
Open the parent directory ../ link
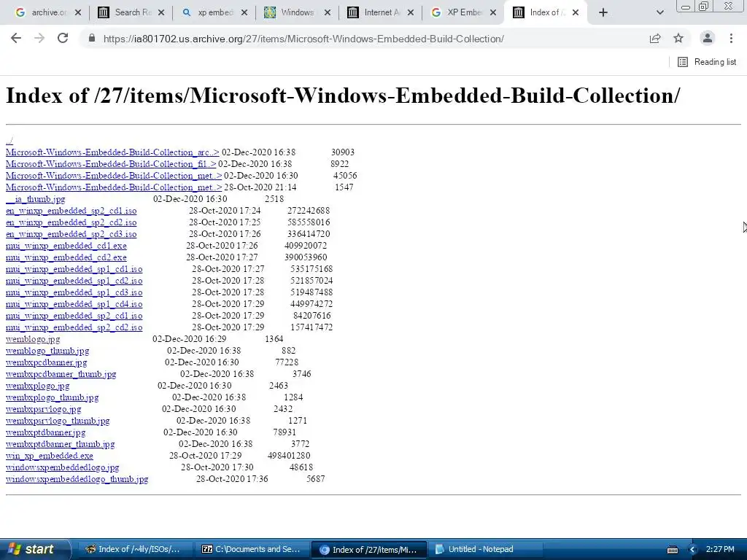click(x=9, y=141)
